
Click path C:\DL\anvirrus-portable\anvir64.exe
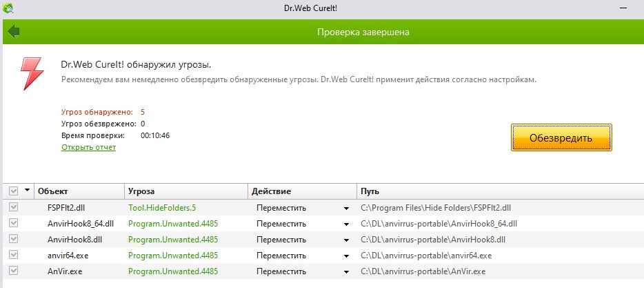pyautogui.click(x=426, y=256)
